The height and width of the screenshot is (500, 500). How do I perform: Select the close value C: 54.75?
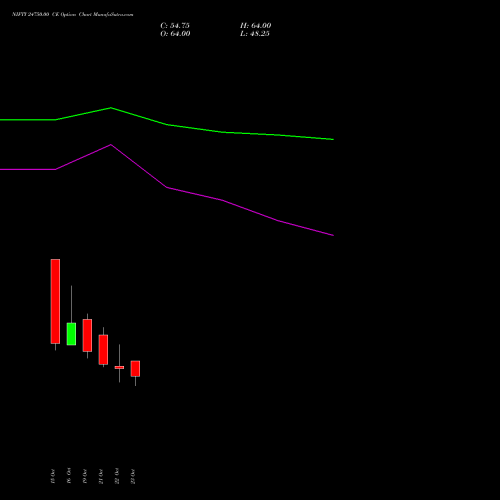(x=175, y=26)
